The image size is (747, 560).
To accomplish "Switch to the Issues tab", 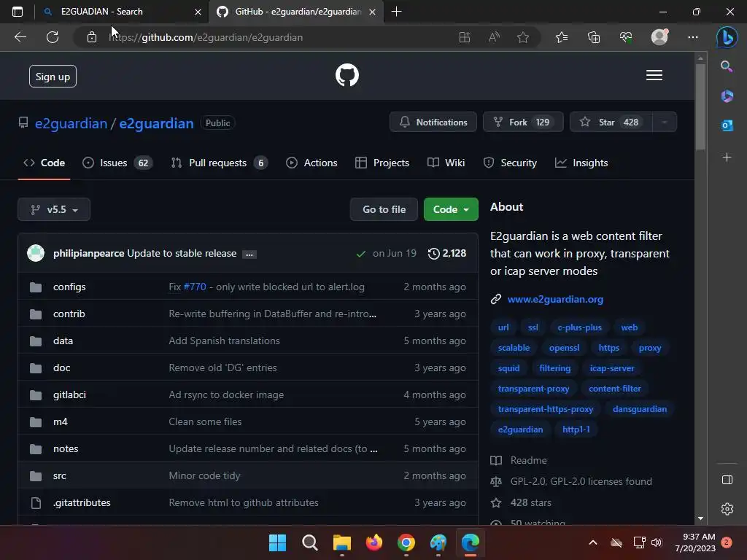I will click(117, 163).
